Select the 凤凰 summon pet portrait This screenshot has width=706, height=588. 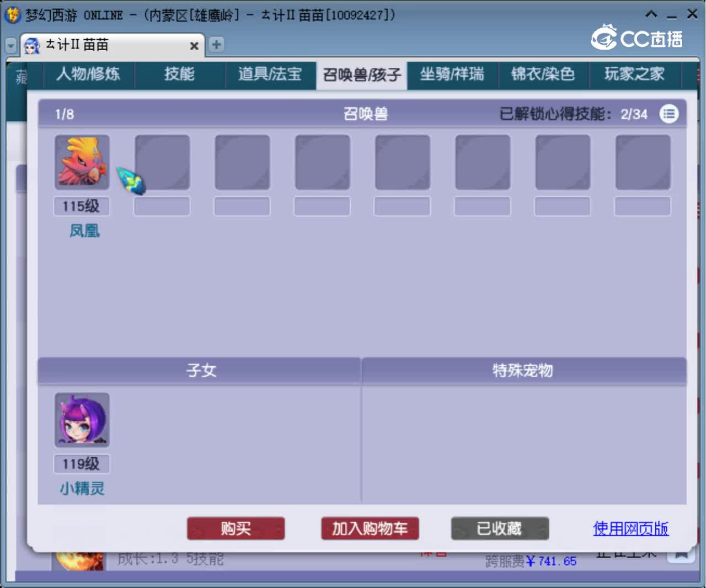coord(82,162)
